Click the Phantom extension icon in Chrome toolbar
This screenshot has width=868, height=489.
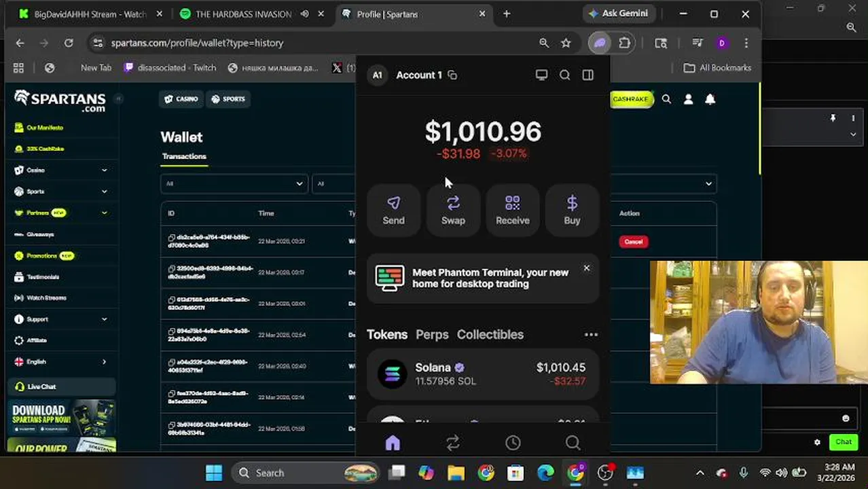[600, 43]
